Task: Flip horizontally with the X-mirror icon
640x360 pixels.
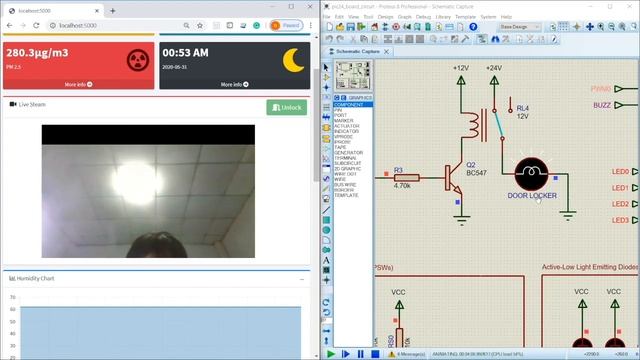Action: (326, 331)
